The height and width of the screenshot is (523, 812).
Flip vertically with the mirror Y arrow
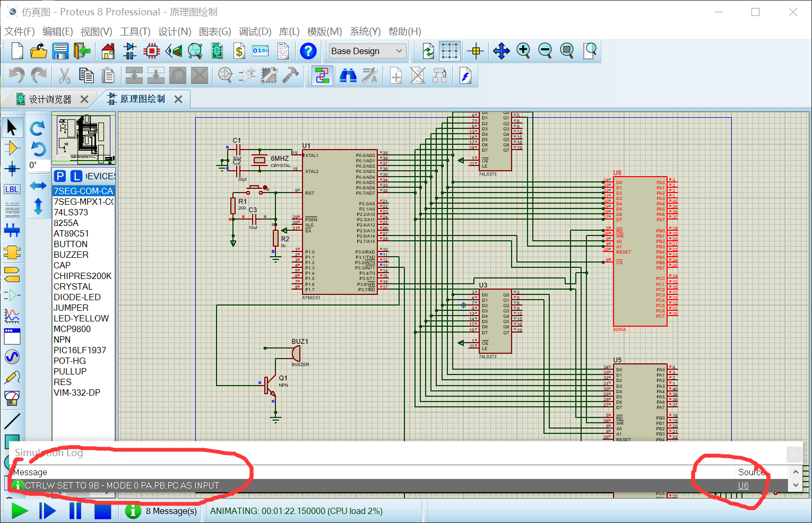(x=38, y=206)
